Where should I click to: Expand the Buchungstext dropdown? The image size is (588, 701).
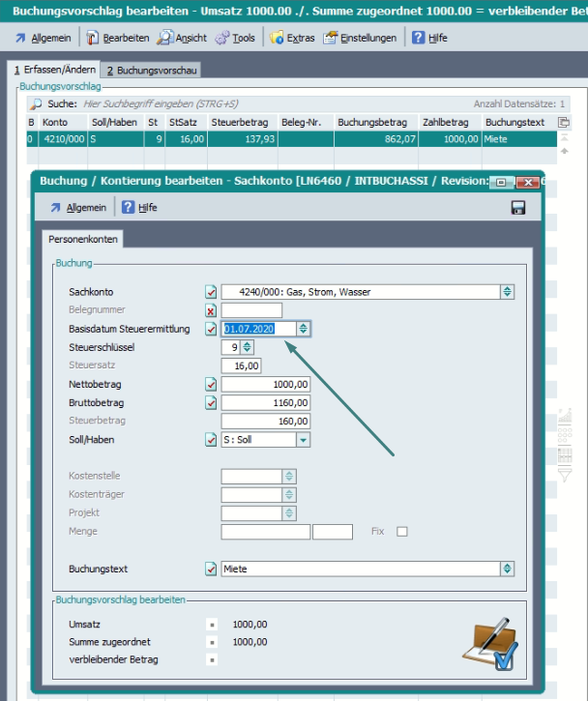pyautogui.click(x=507, y=570)
